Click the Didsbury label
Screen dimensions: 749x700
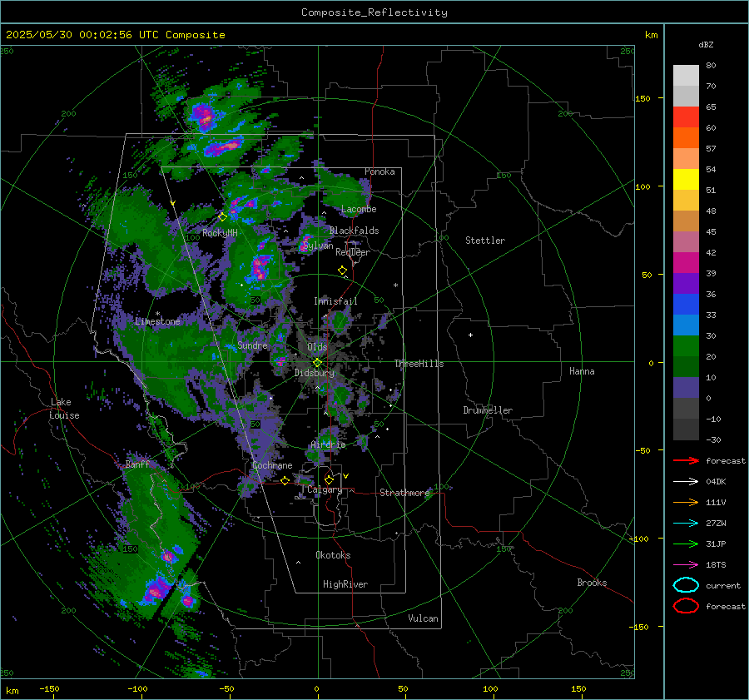point(314,373)
